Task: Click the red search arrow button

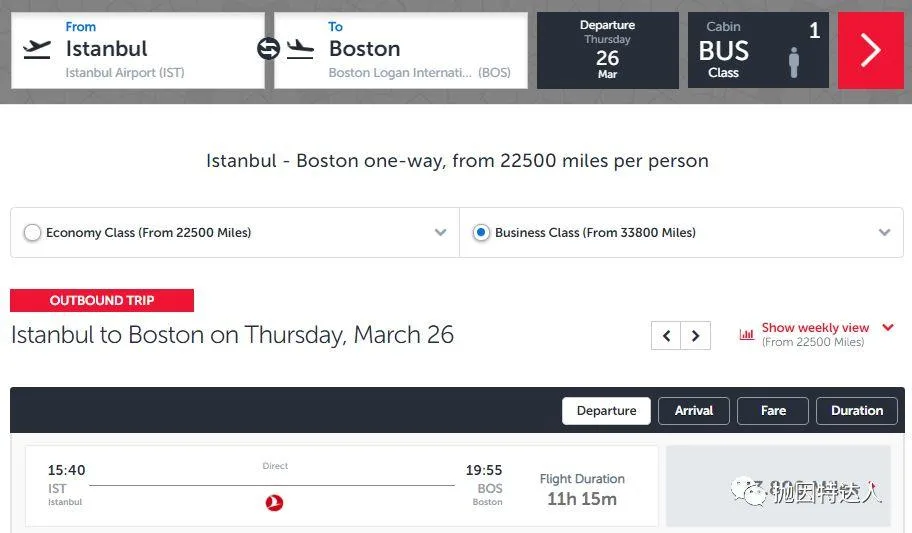Action: (x=871, y=51)
